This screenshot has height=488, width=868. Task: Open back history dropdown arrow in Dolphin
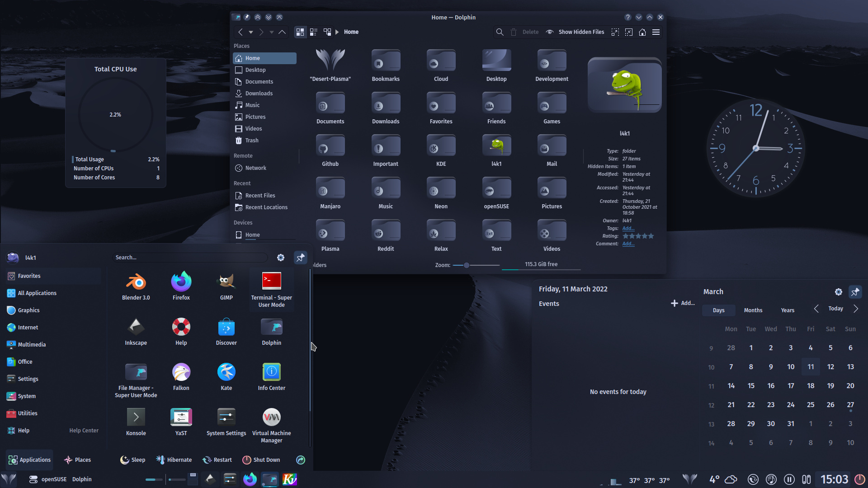(x=251, y=32)
